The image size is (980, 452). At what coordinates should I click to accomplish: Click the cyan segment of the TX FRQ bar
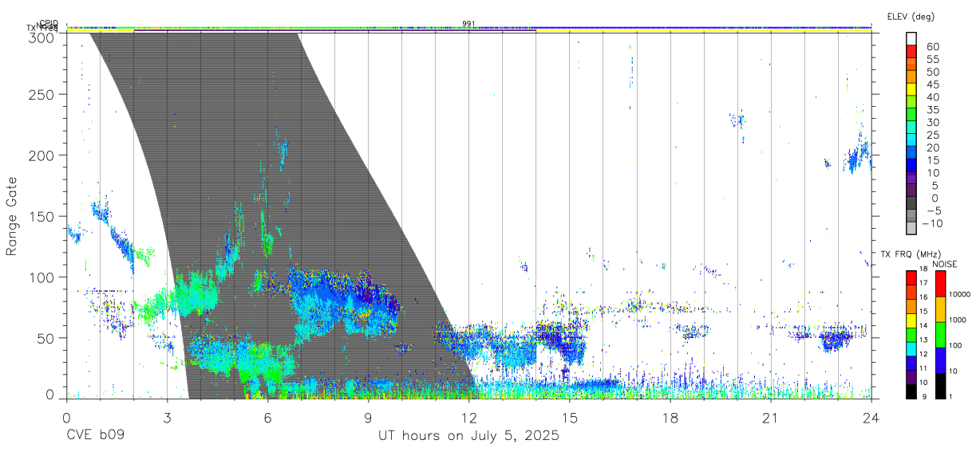click(x=911, y=350)
